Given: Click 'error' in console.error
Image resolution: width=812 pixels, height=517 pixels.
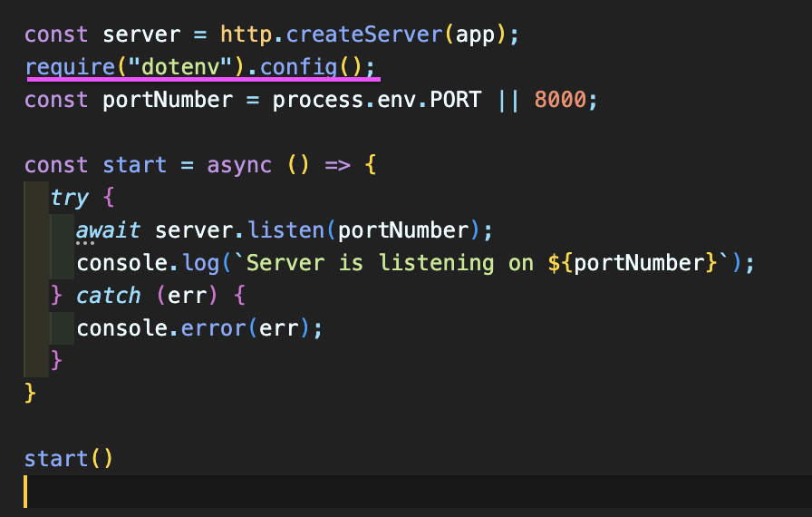Looking at the screenshot, I should coord(213,328).
